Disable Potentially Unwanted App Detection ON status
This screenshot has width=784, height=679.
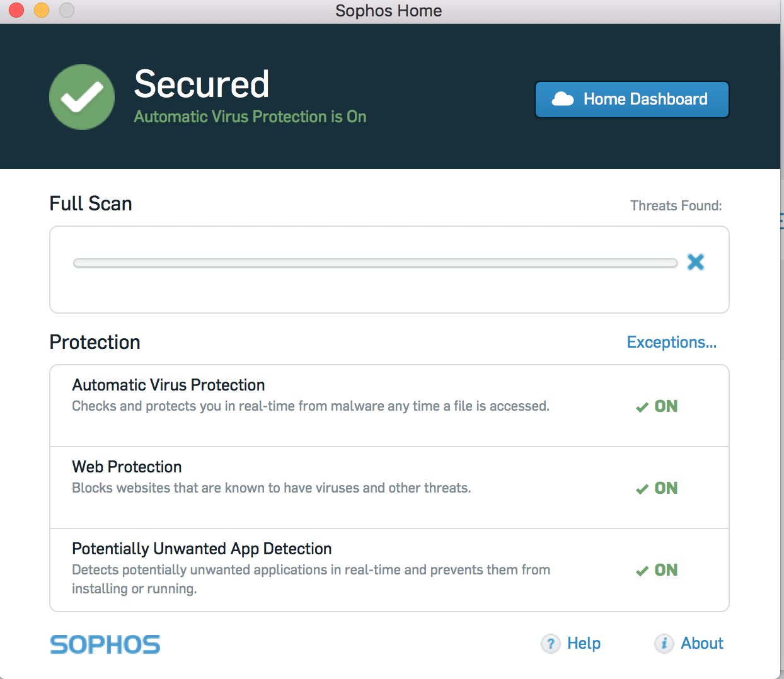pos(657,570)
